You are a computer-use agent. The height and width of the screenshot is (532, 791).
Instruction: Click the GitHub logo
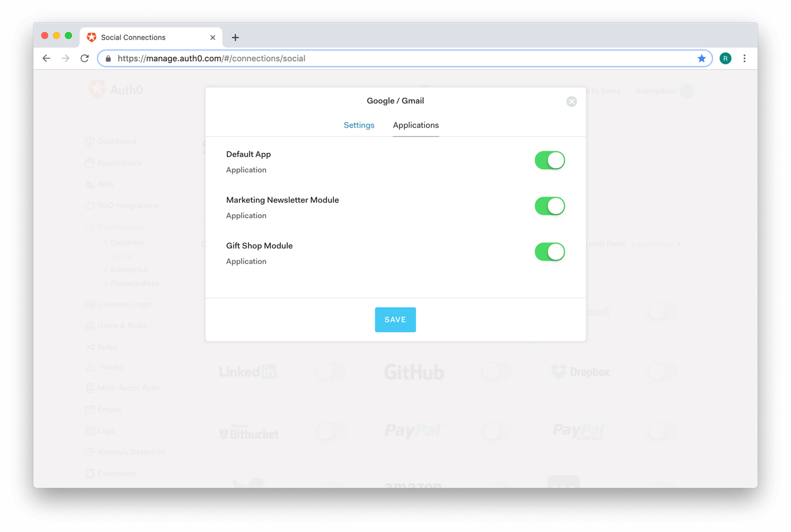click(x=414, y=372)
